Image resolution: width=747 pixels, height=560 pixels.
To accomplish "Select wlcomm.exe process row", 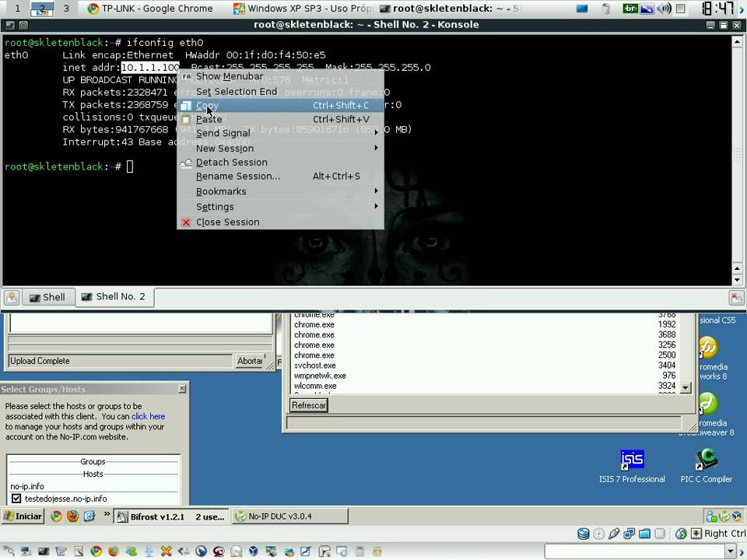I will [x=485, y=386].
